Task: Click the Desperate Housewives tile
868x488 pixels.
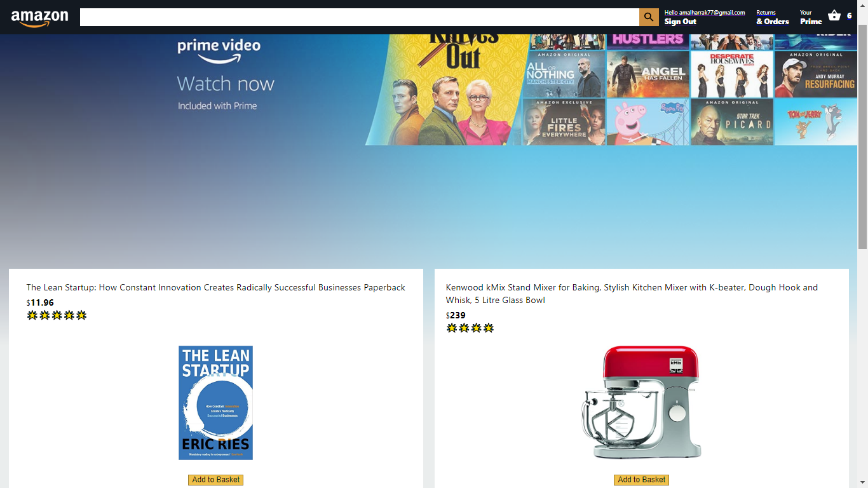Action: tap(732, 74)
